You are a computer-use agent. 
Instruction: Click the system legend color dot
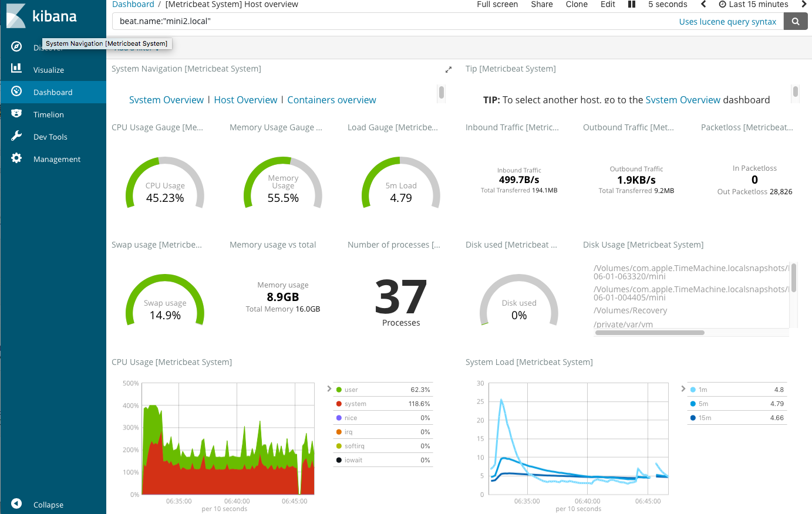point(339,404)
